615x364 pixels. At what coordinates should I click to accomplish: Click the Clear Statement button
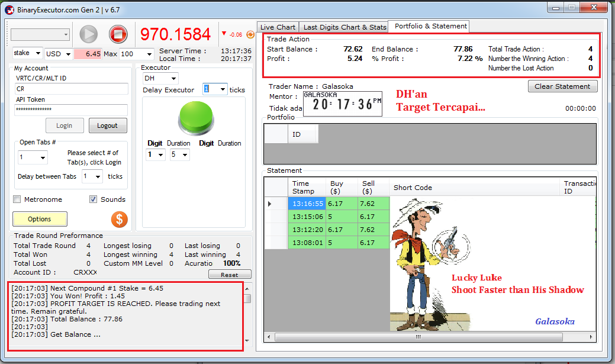pos(562,86)
